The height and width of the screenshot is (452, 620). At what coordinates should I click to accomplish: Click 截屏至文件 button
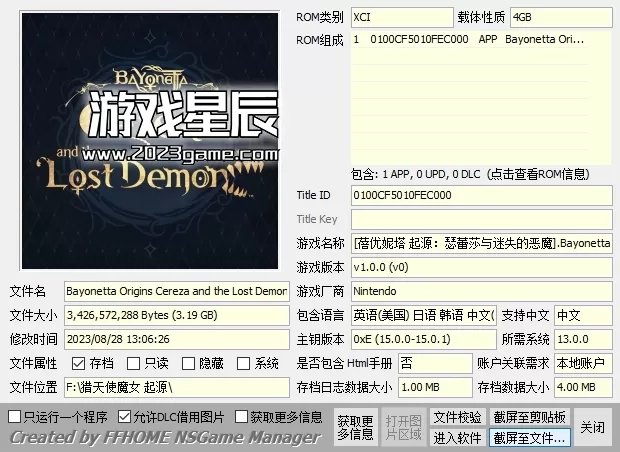pyautogui.click(x=529, y=437)
